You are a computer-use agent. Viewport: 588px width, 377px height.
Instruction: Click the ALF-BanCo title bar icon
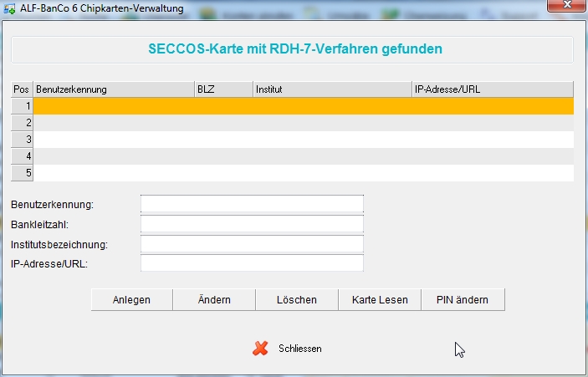(x=9, y=8)
